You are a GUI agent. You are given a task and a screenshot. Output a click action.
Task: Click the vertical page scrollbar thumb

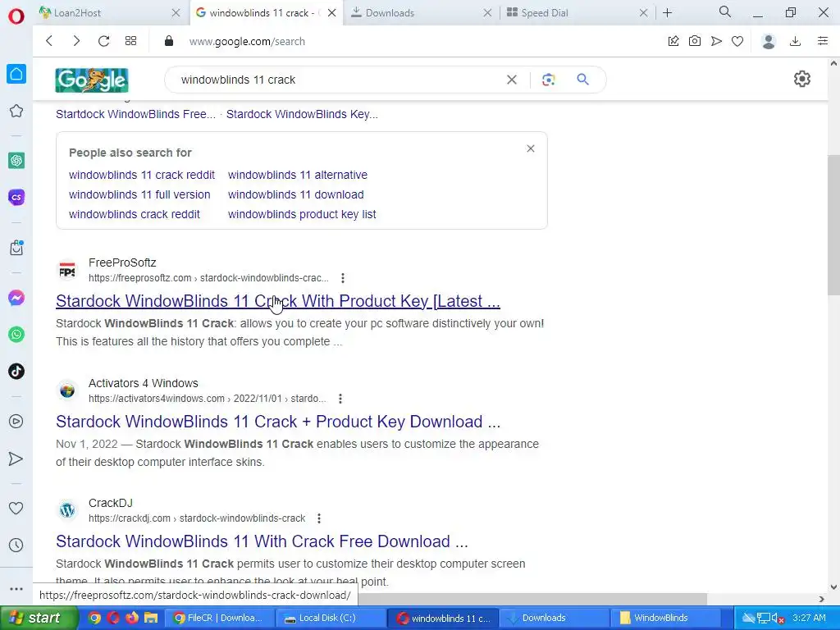833,225
